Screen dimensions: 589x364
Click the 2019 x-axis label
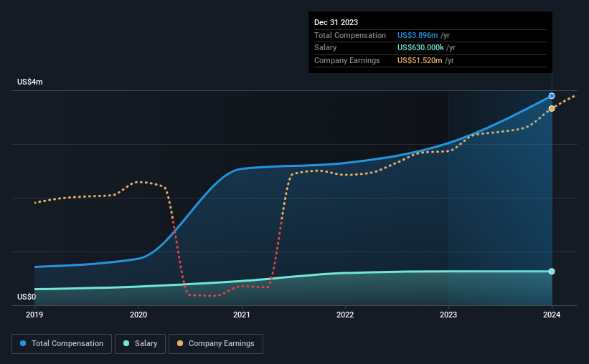tap(34, 315)
